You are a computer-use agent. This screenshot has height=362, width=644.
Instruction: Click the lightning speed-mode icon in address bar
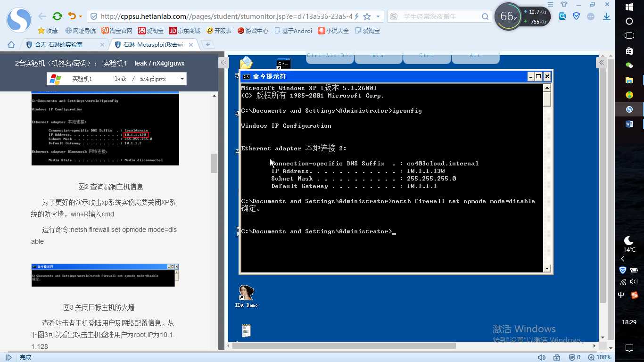point(356,16)
